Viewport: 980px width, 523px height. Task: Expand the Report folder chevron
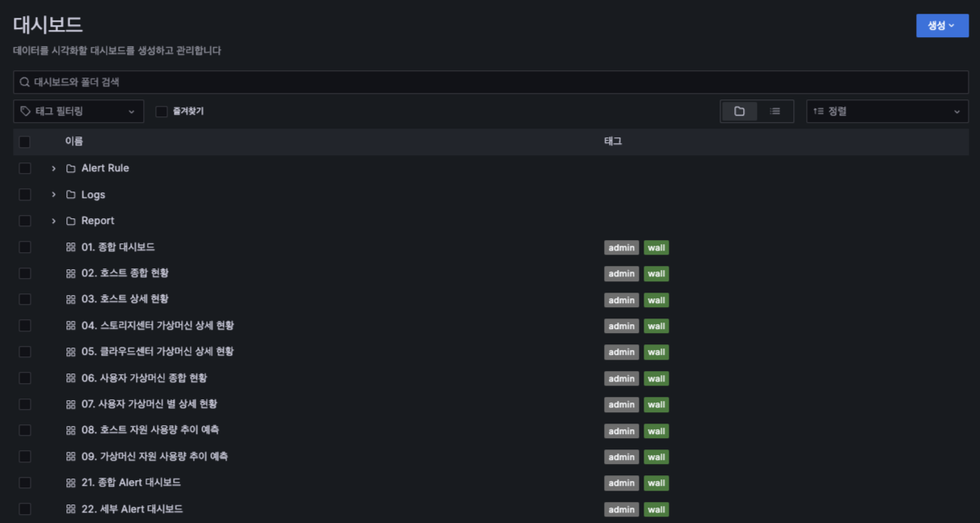pos(53,221)
